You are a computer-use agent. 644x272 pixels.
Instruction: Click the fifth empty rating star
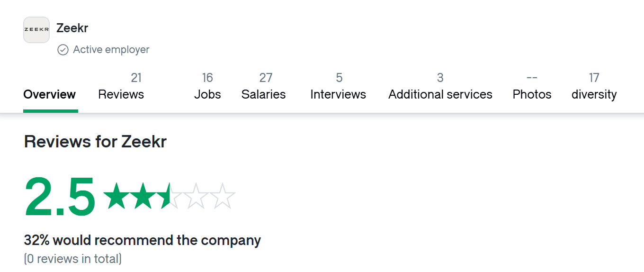point(223,196)
